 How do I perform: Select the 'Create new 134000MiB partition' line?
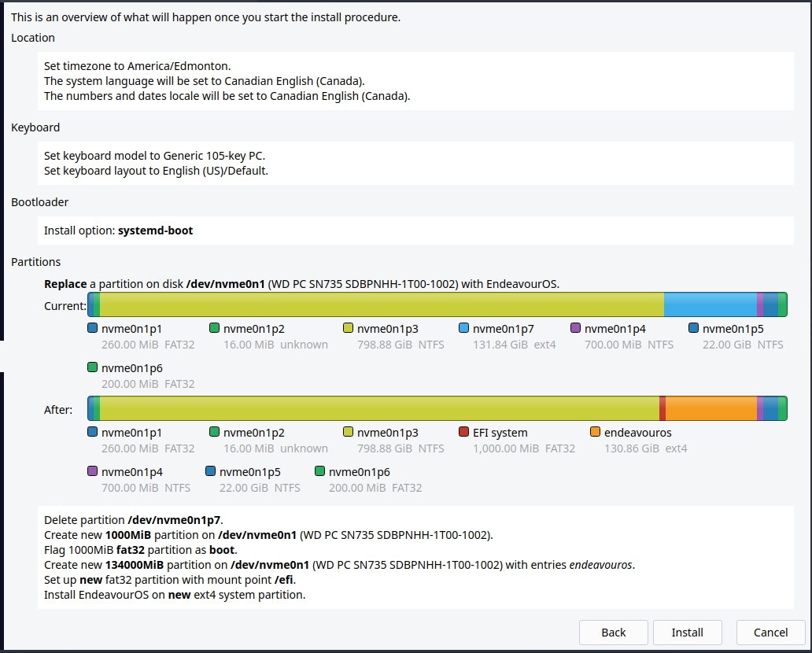[339, 565]
